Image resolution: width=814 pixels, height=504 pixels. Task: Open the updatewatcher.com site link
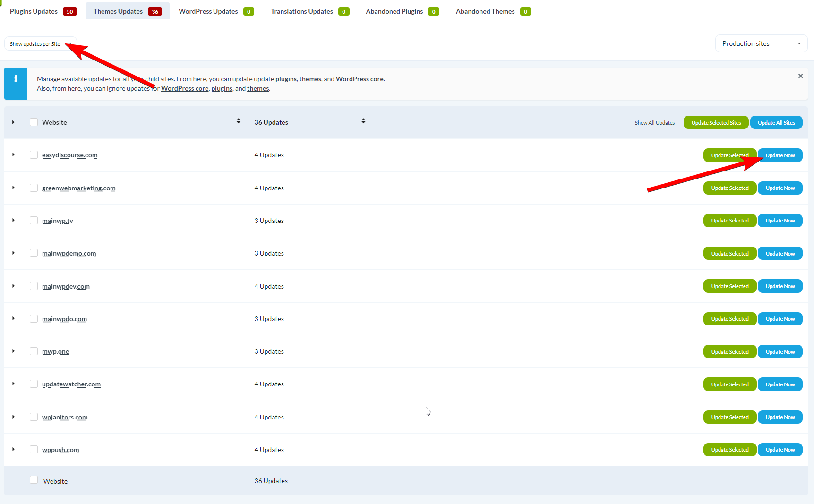point(71,384)
